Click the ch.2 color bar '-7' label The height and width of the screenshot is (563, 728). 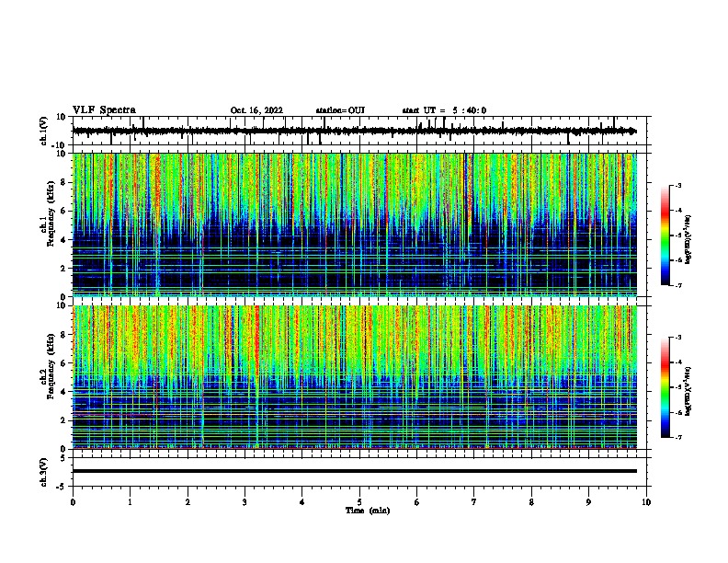tap(678, 437)
